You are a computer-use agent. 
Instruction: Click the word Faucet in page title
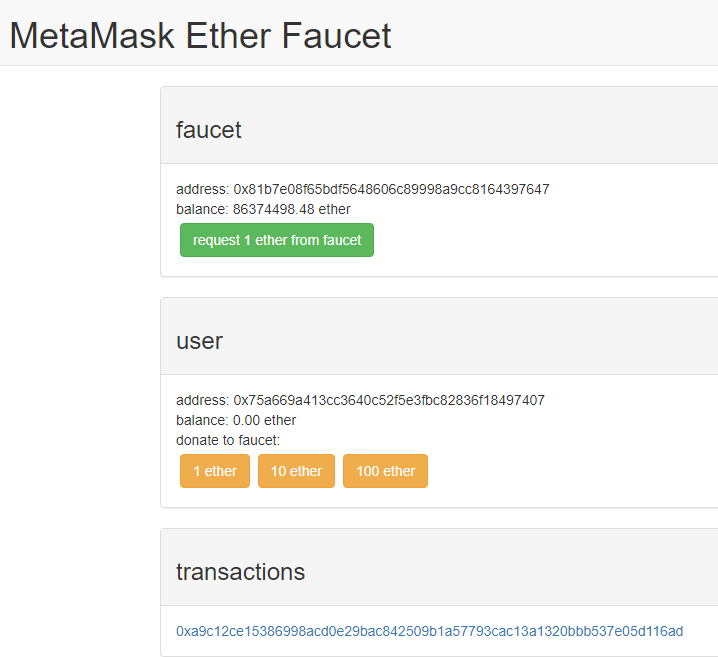click(336, 36)
